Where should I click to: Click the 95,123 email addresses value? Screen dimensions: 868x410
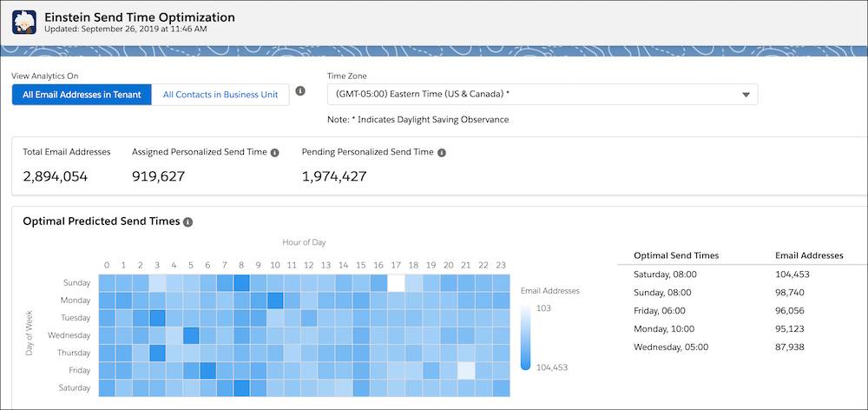(x=790, y=329)
